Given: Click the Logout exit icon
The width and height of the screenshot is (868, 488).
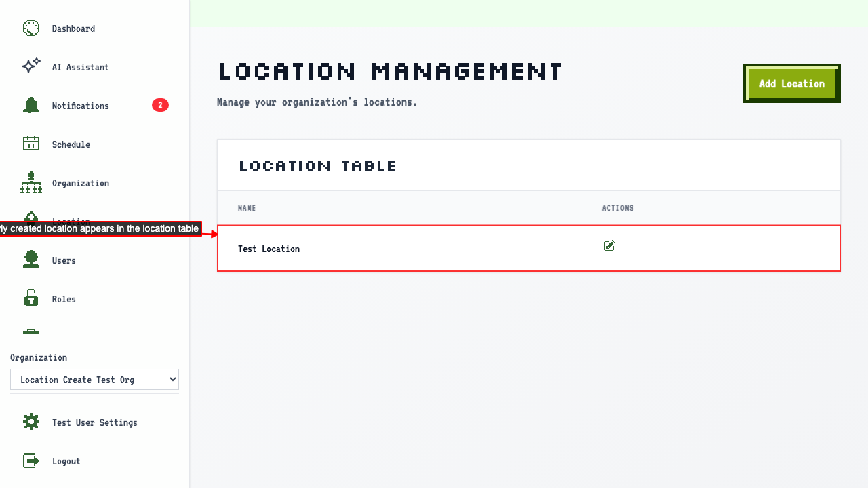Looking at the screenshot, I should click(31, 461).
